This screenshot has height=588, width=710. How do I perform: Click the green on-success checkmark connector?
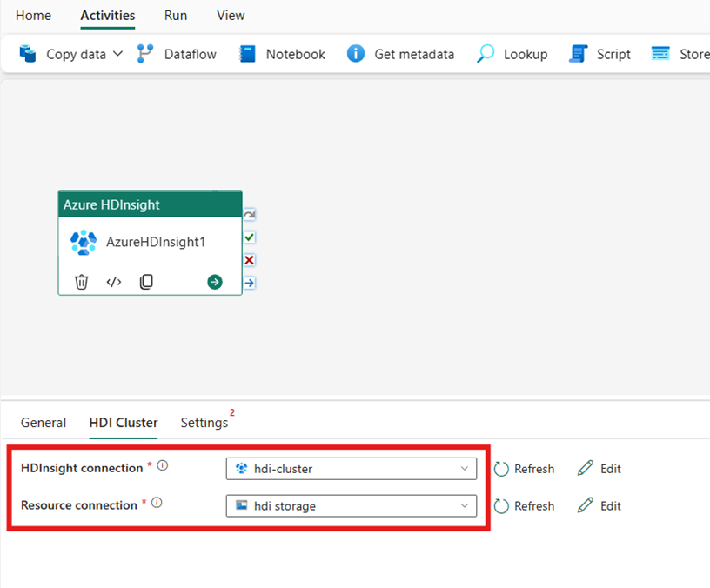[249, 237]
